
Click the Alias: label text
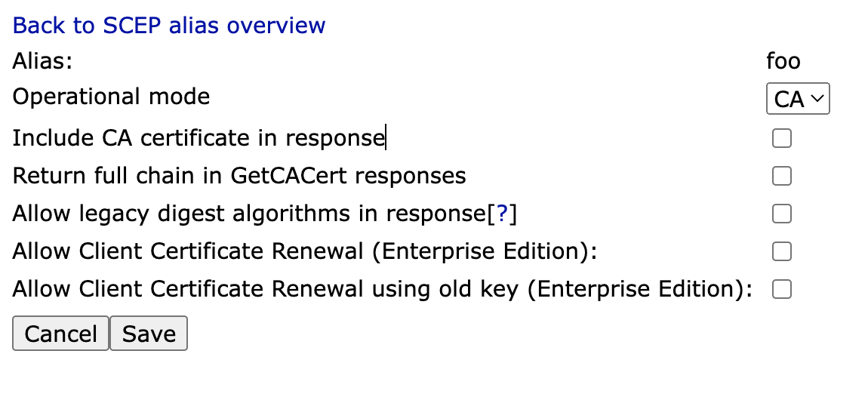[x=42, y=61]
